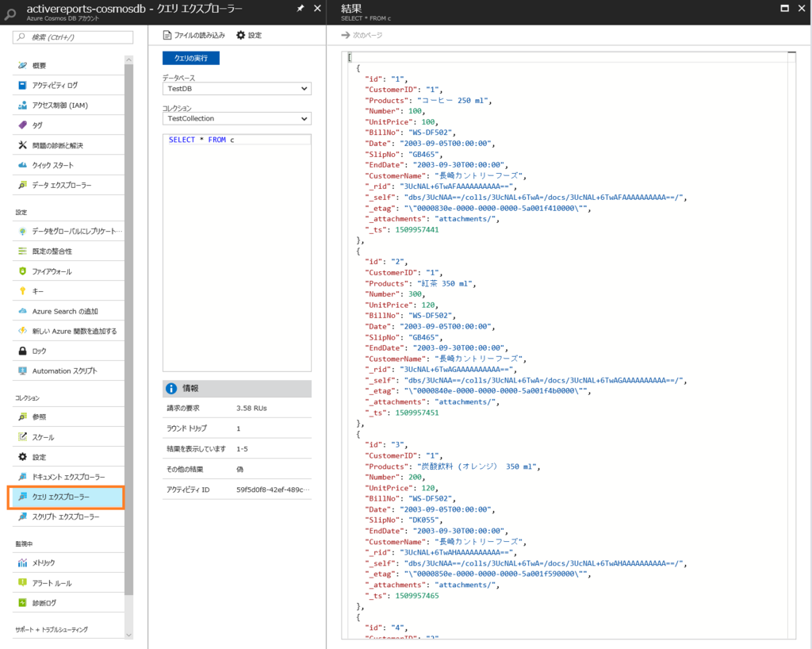The width and height of the screenshot is (812, 649).
Task: Select クエリ エクスプローラー menu item
Action: [x=66, y=497]
